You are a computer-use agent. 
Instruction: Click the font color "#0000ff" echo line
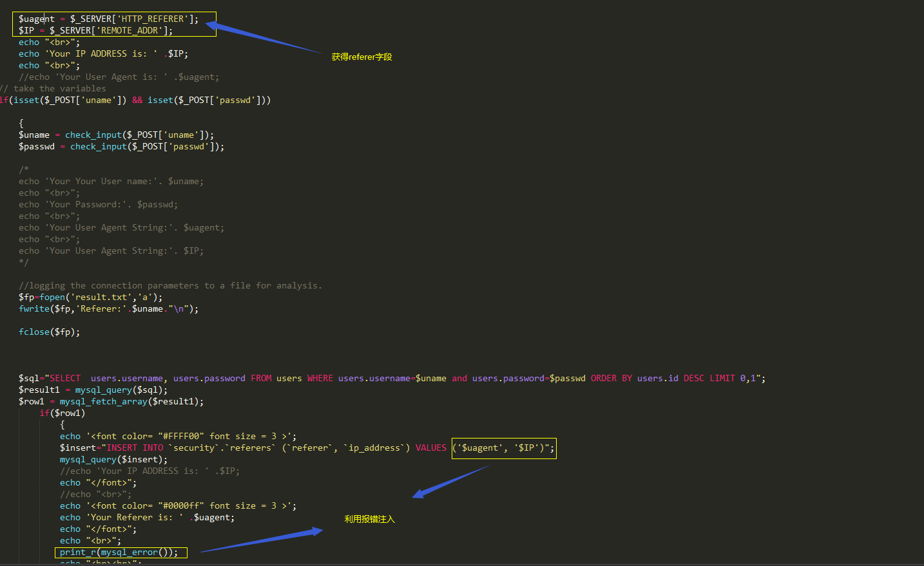178,505
